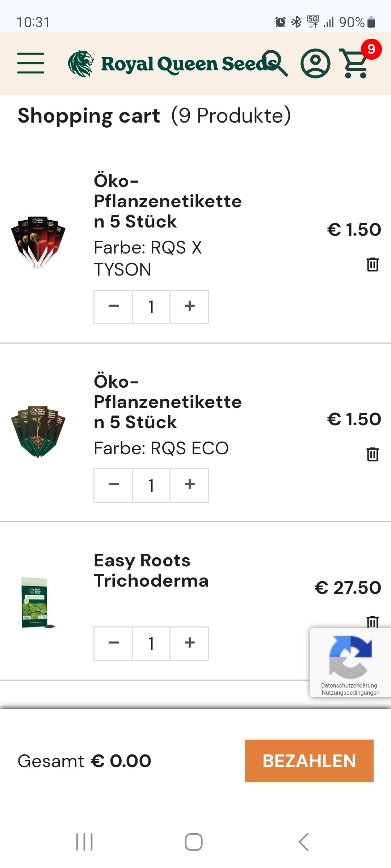Remove the RQS ECO labels from cart
This screenshot has width=391, height=868.
pos(373,454)
